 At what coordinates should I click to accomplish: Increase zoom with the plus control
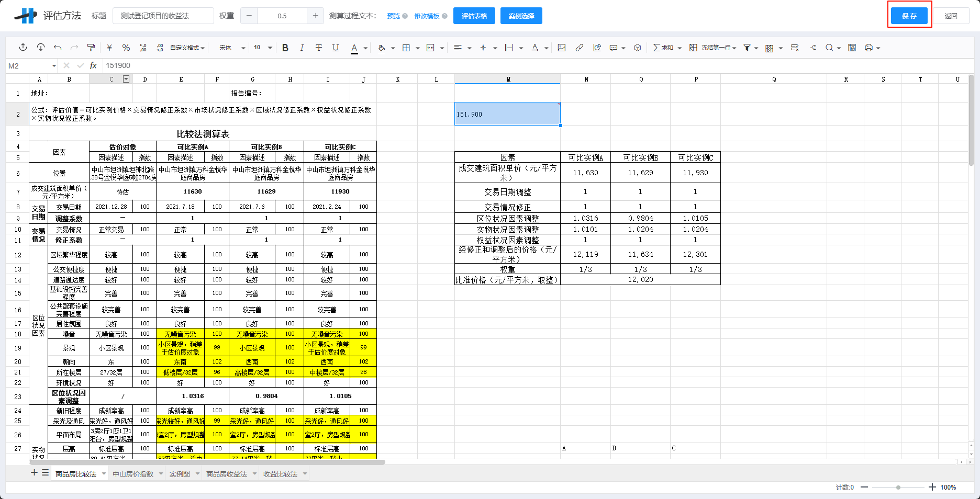(x=932, y=487)
